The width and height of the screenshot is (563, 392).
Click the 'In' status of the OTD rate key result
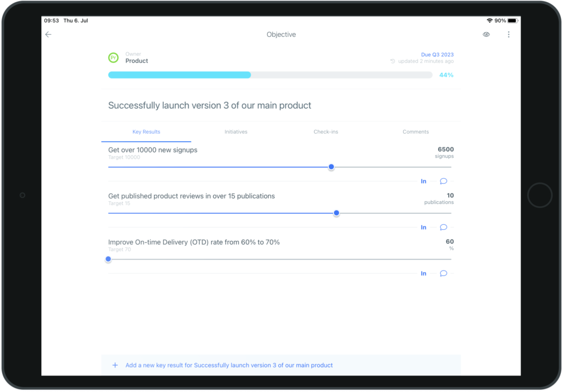point(424,274)
